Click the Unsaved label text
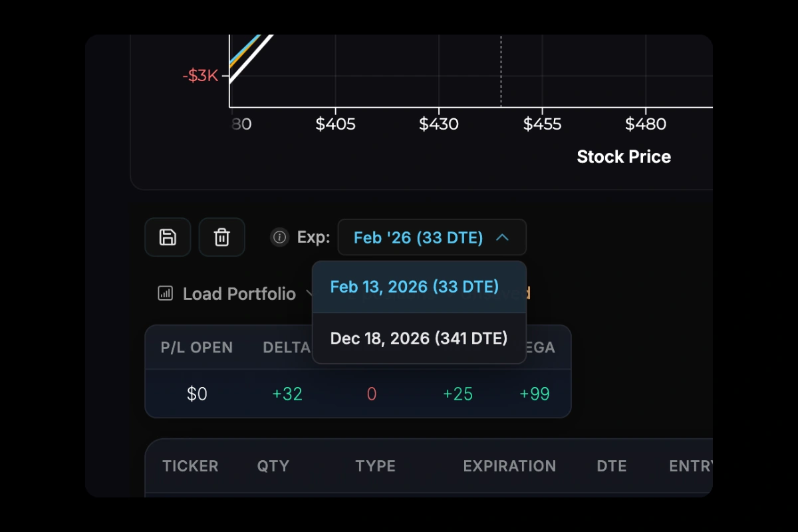The image size is (798, 532). pos(512,294)
